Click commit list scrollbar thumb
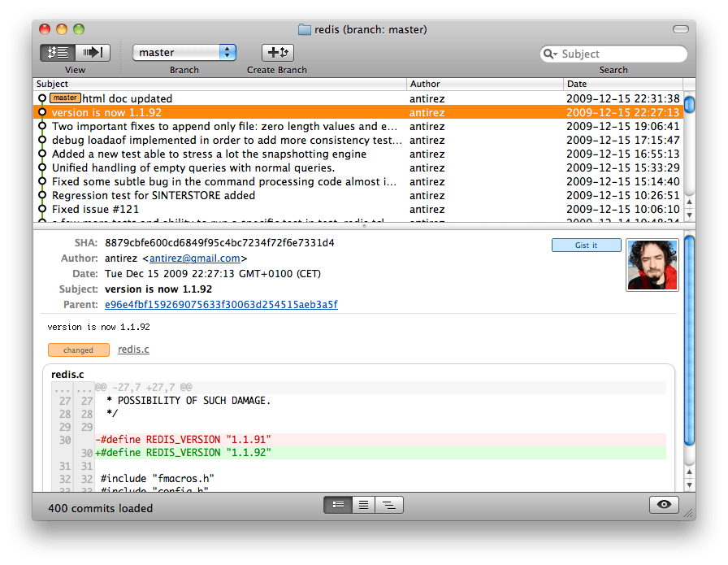The image size is (728, 565). click(690, 103)
